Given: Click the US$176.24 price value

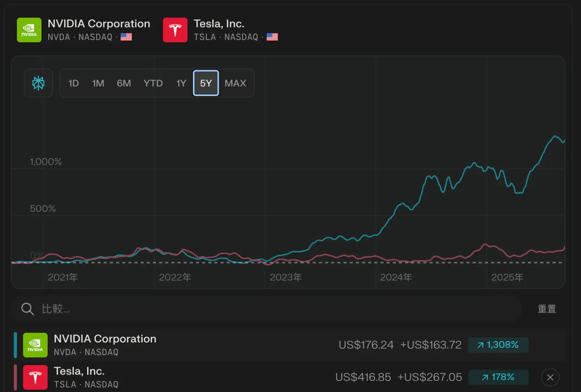Looking at the screenshot, I should coord(366,345).
